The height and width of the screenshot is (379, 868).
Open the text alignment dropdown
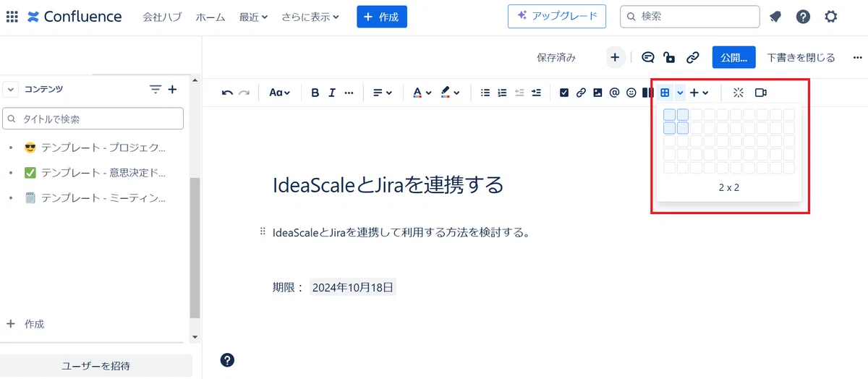point(382,93)
